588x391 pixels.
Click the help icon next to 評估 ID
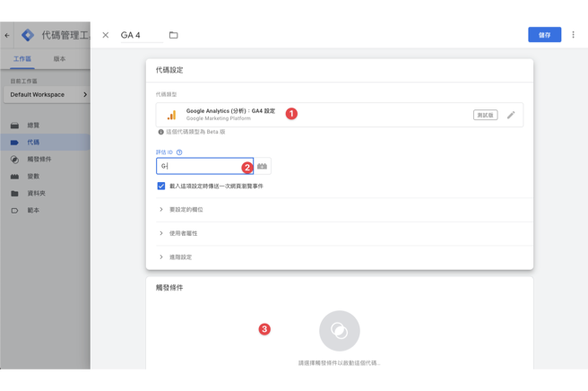[x=179, y=152]
